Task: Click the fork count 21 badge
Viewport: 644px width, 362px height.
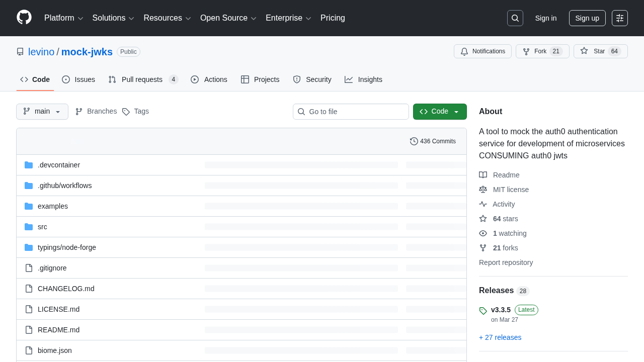Action: click(x=556, y=51)
